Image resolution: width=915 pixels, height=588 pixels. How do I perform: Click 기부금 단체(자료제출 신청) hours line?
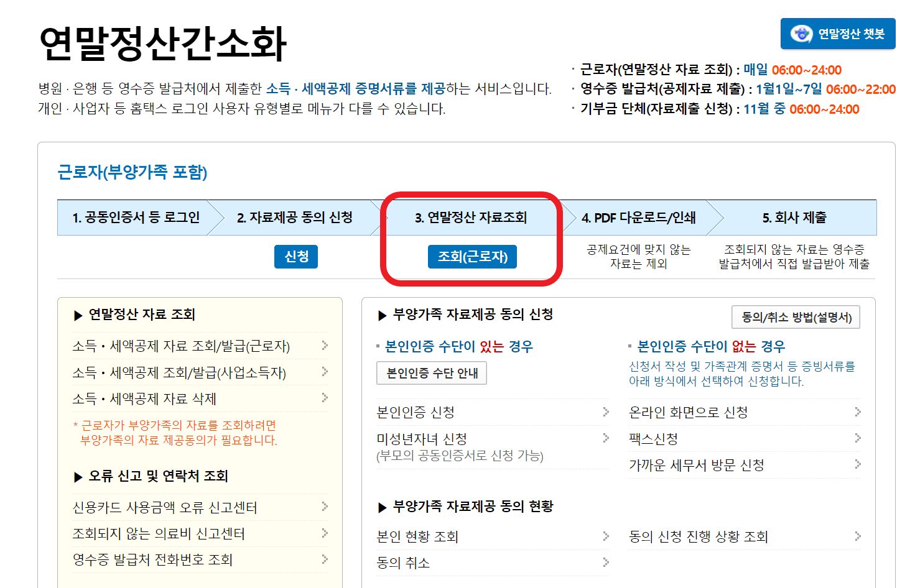719,109
